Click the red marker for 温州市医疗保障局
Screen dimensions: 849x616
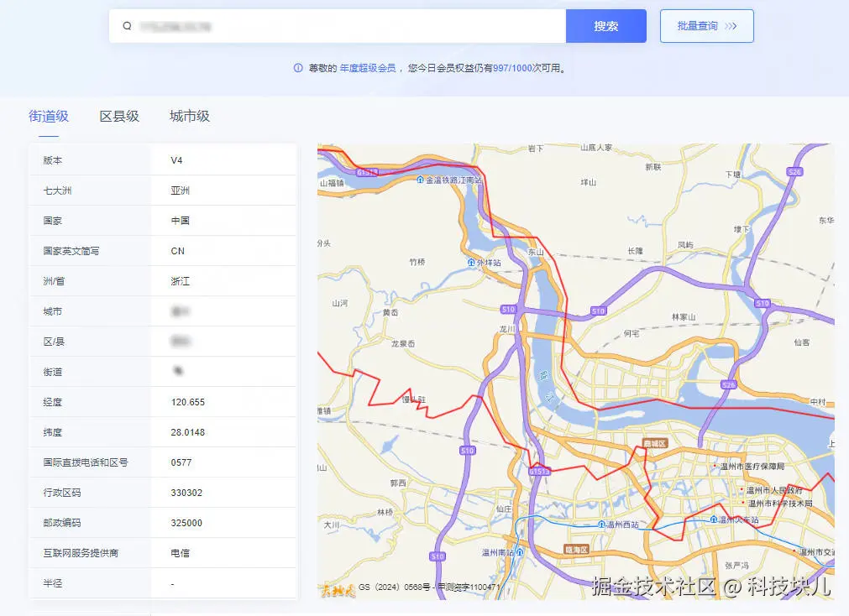715,465
